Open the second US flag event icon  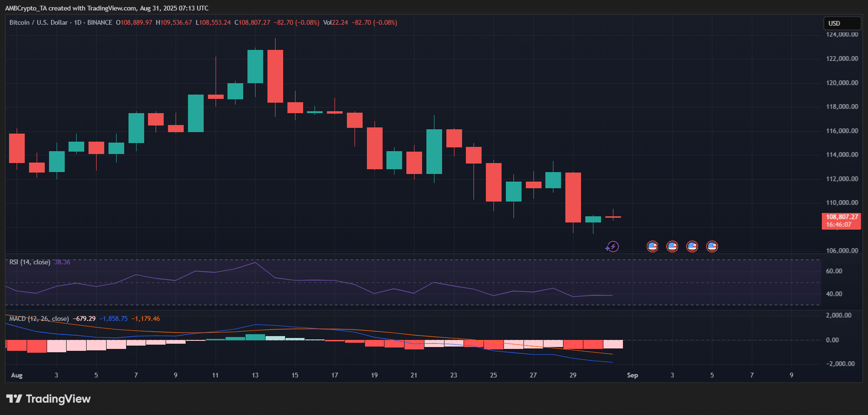[672, 246]
